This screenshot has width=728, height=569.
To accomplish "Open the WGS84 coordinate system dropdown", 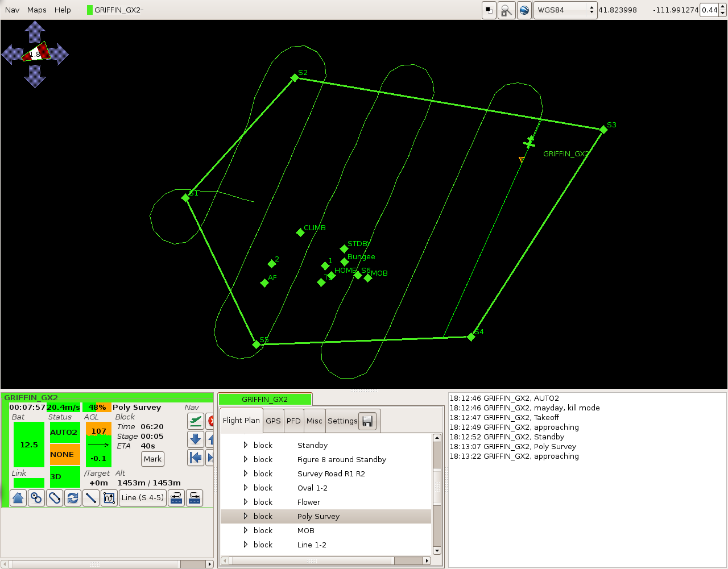I will (565, 10).
